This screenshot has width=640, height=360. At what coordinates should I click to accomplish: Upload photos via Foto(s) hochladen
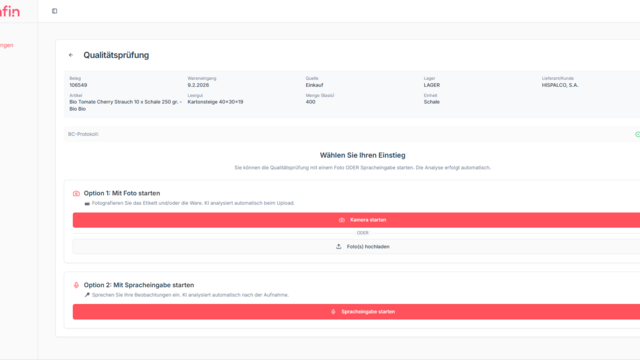pos(356,247)
